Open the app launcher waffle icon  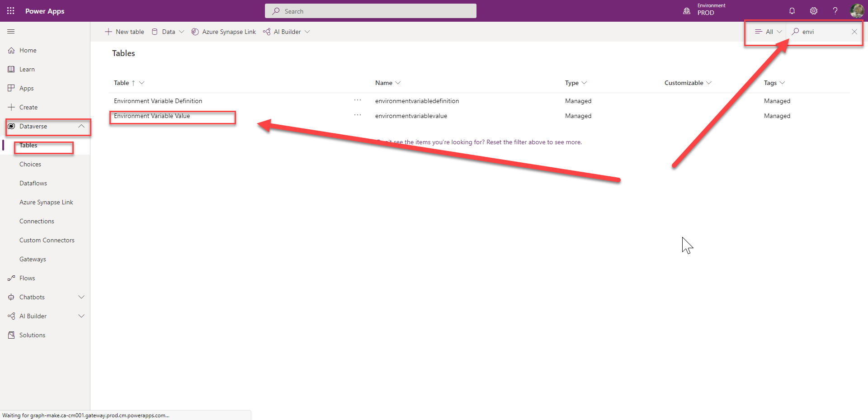[11, 11]
